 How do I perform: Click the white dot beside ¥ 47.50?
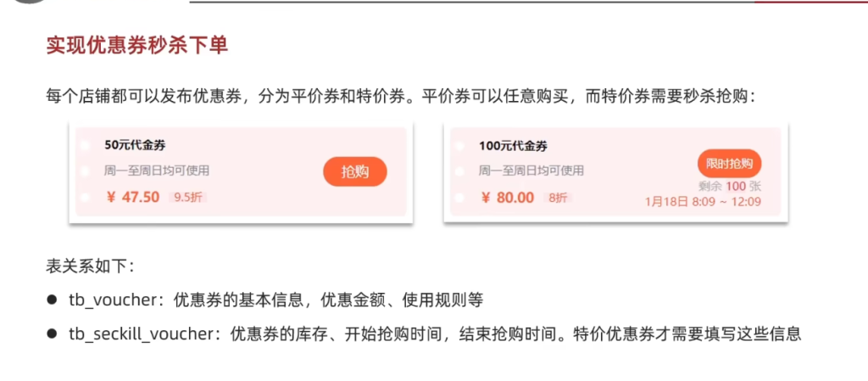[x=85, y=198]
